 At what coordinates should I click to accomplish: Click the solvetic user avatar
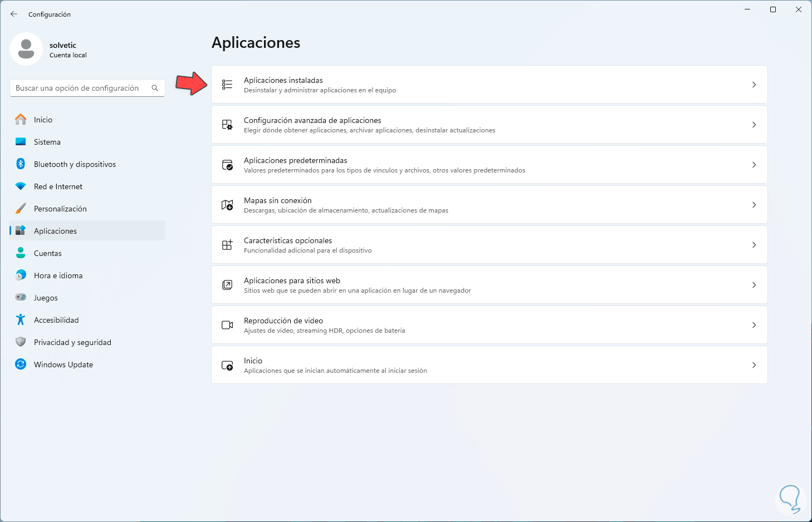26,49
